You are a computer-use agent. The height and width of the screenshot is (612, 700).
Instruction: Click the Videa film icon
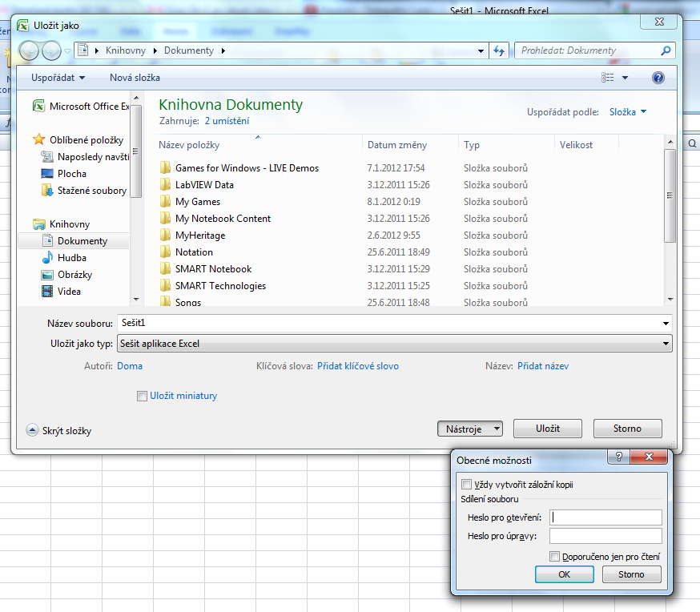47,292
